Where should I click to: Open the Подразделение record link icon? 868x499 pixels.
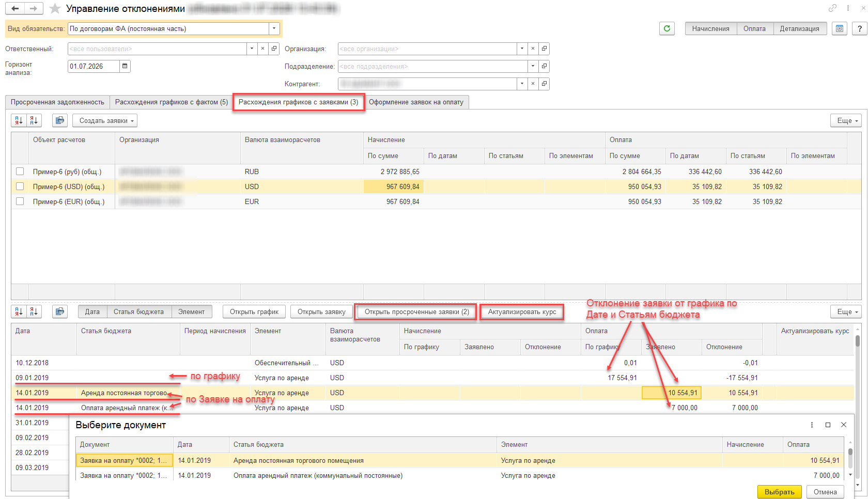pos(544,66)
